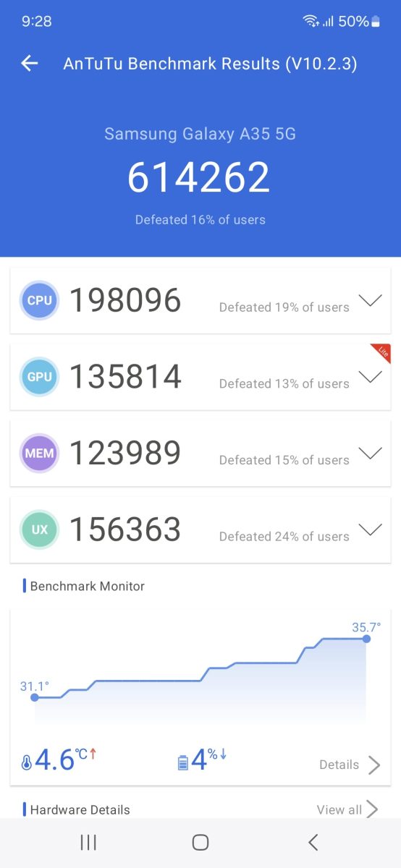Tap the 35.7° end point on chart
Image resolution: width=401 pixels, height=868 pixels.
point(366,638)
